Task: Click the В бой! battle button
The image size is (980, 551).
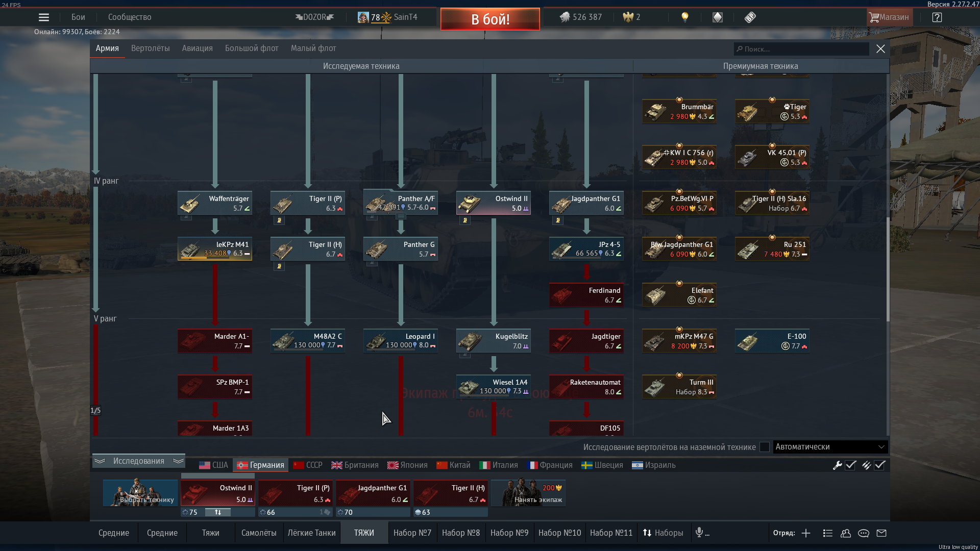Action: pos(490,19)
